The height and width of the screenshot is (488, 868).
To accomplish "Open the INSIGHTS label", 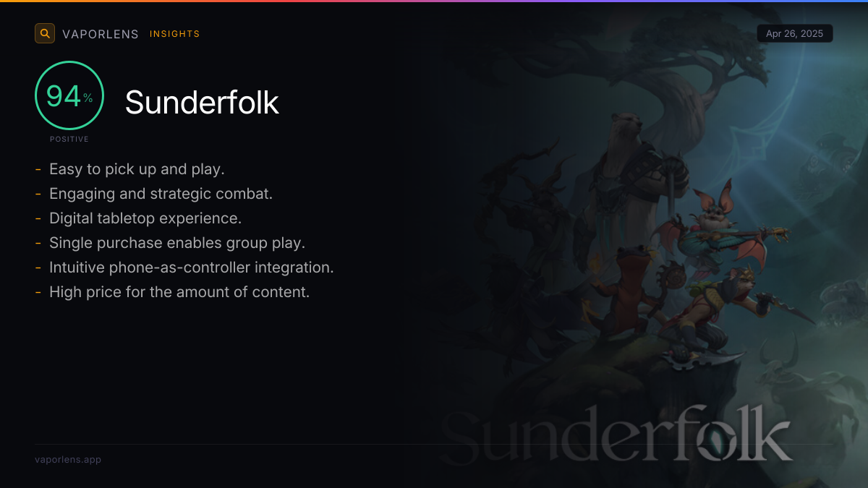I will point(175,34).
